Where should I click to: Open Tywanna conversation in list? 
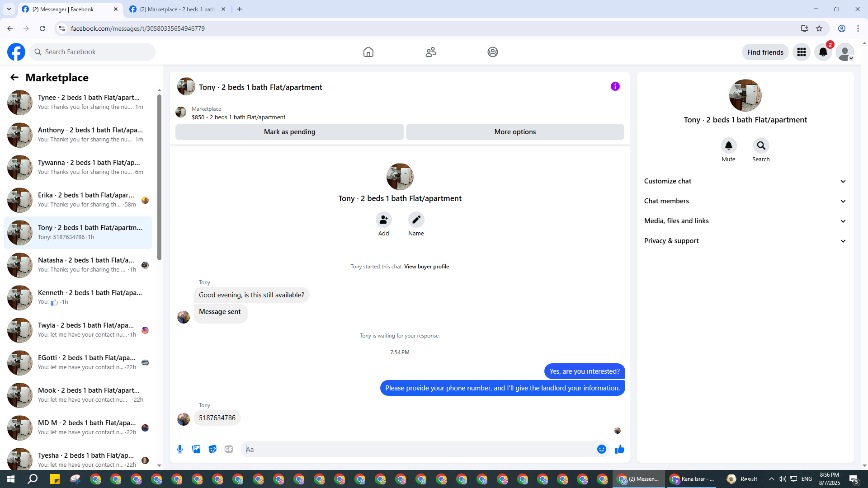78,167
